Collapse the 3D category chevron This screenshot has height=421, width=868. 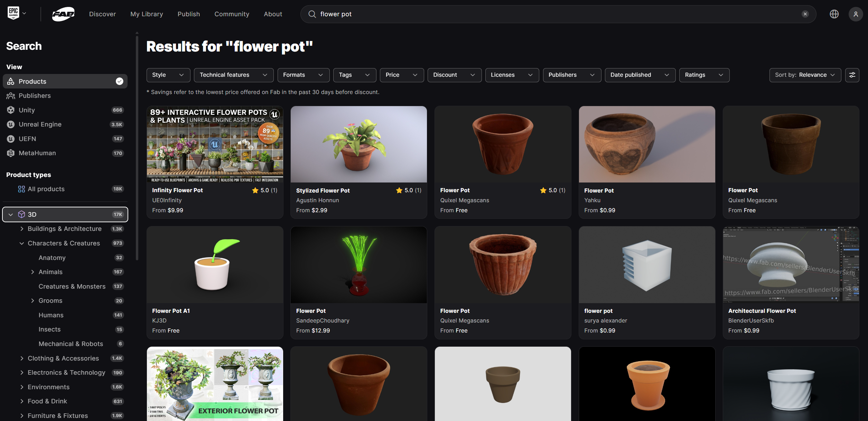11,215
